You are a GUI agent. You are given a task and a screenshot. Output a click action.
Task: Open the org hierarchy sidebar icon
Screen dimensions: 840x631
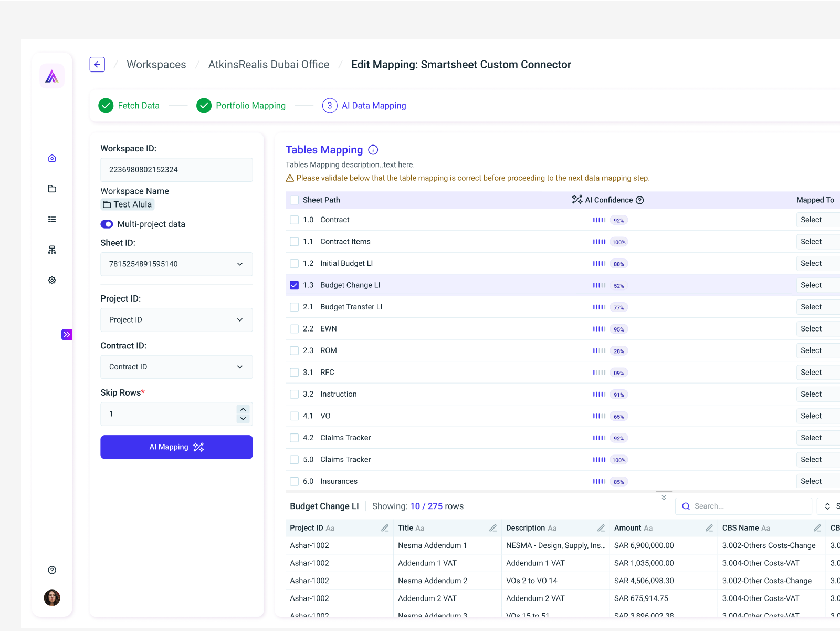51,250
